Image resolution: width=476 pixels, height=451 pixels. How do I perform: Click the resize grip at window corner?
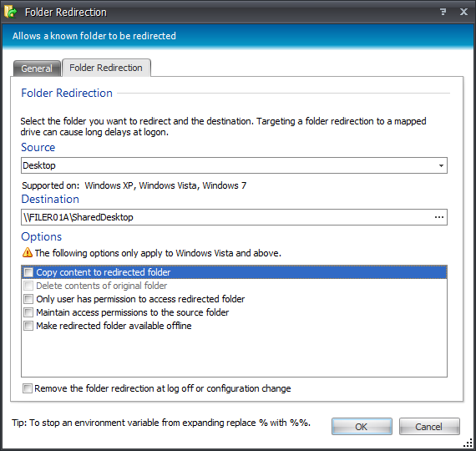pyautogui.click(x=468, y=443)
